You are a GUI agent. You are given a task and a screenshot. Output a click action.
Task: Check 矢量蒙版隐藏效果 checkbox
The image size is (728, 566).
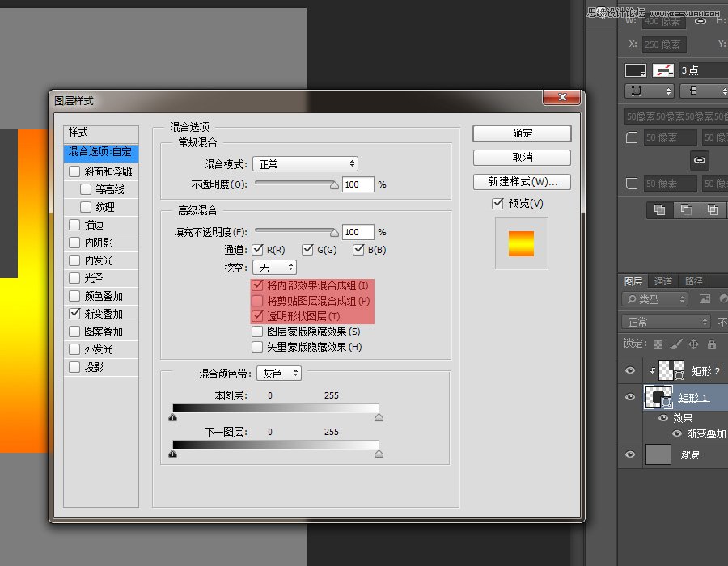click(257, 347)
